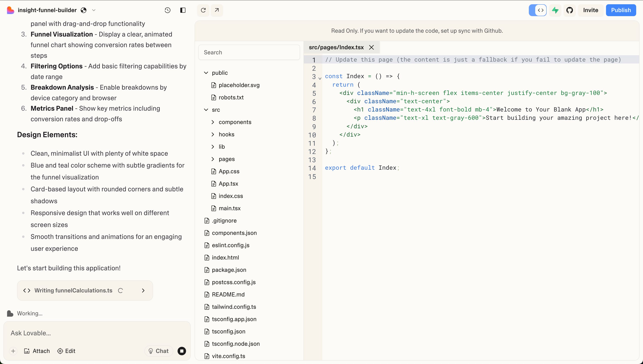The image size is (643, 364).
Task: Fold code at line 3 arrow
Action: tap(320, 78)
